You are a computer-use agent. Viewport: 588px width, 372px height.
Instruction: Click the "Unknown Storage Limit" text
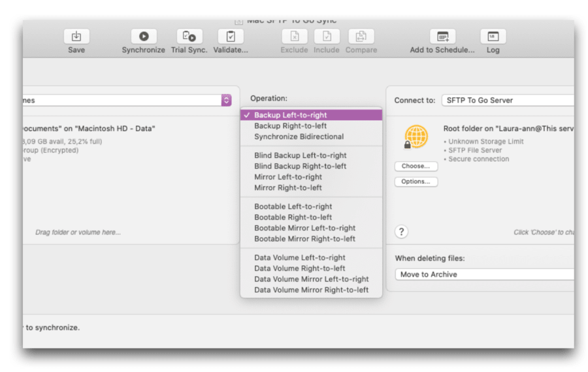tap(486, 141)
